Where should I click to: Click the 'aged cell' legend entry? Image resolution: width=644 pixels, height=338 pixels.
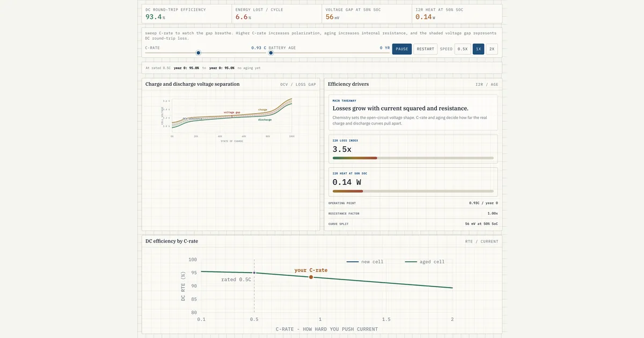click(425, 262)
